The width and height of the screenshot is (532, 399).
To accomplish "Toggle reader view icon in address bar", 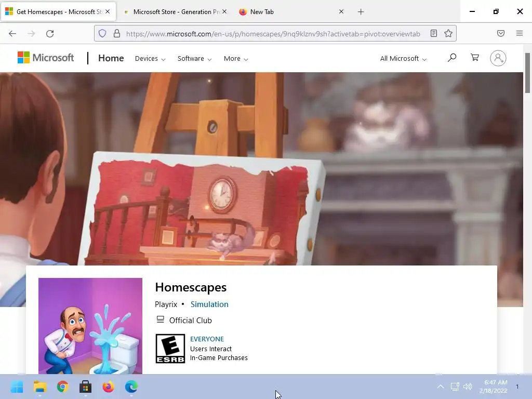I will click(x=434, y=33).
